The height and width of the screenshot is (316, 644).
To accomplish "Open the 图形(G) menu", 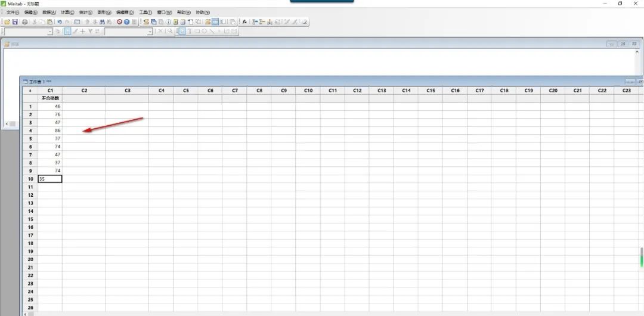I will coord(104,13).
